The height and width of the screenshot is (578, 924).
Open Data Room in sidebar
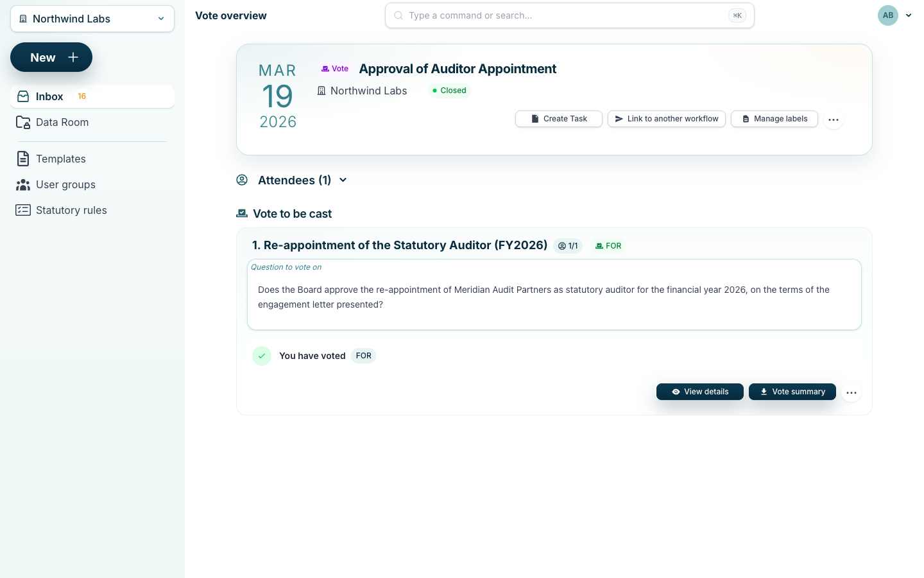pos(92,122)
